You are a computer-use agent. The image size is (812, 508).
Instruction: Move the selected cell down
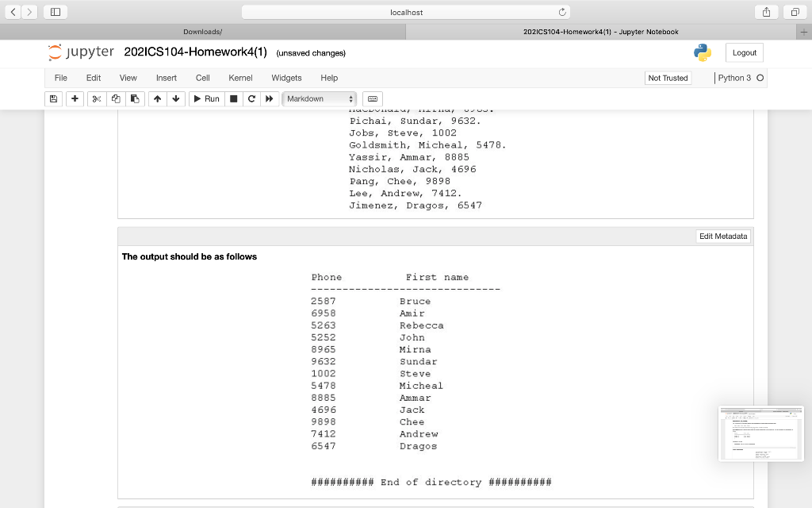click(x=175, y=98)
